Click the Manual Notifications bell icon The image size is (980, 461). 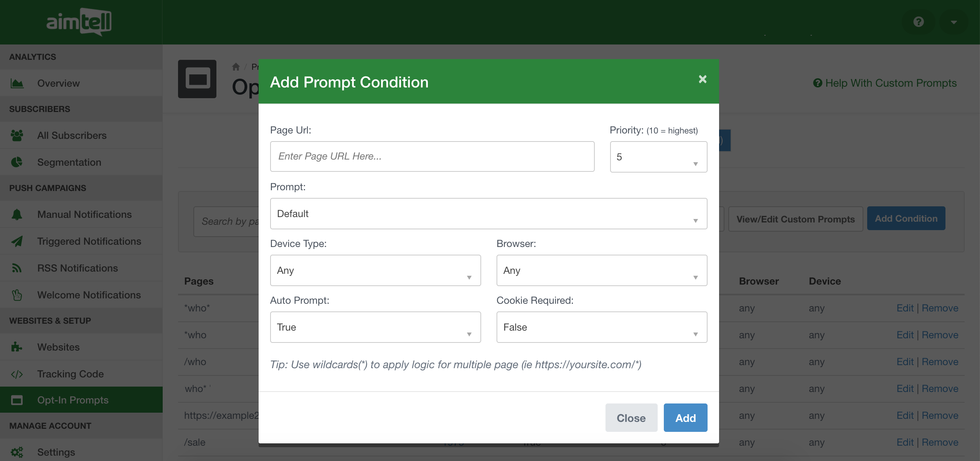pos(17,214)
